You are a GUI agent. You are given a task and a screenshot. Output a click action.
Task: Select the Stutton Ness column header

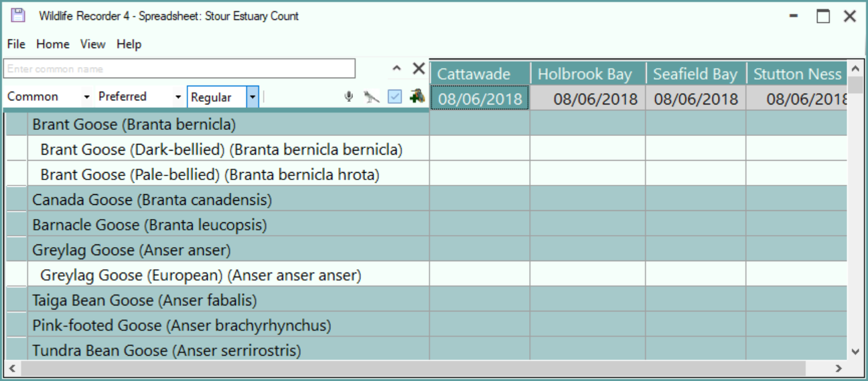[797, 74]
